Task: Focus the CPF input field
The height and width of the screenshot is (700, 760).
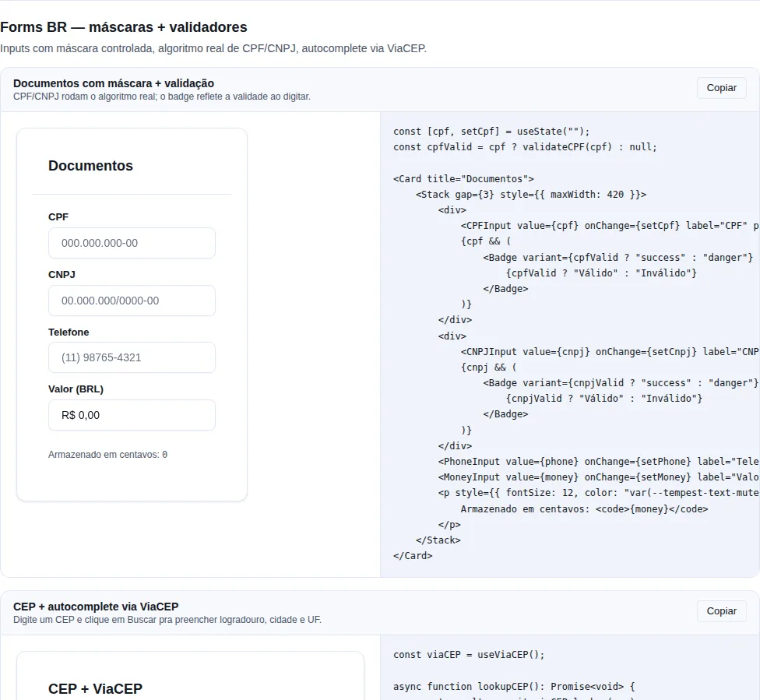Action: 132,243
